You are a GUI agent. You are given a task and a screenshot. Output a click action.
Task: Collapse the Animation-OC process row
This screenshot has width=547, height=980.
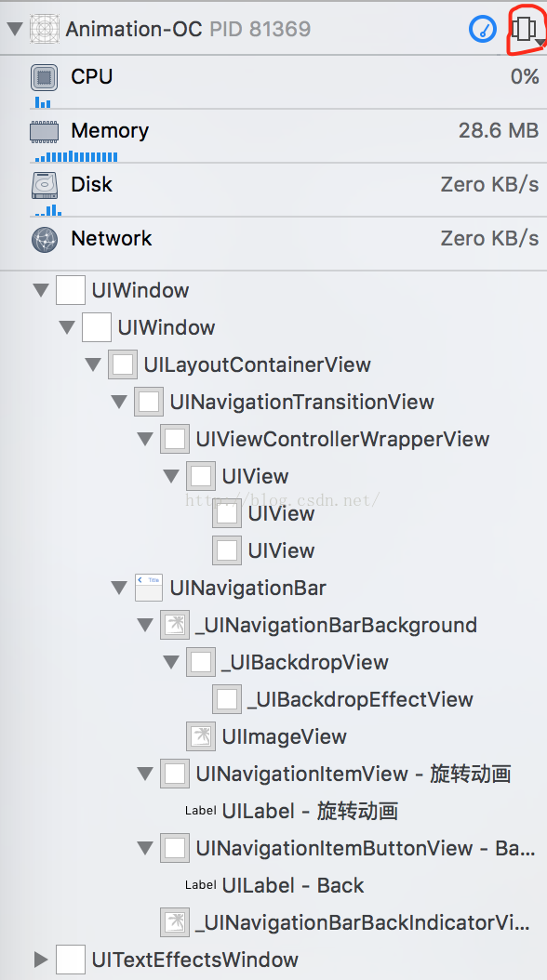[15, 29]
